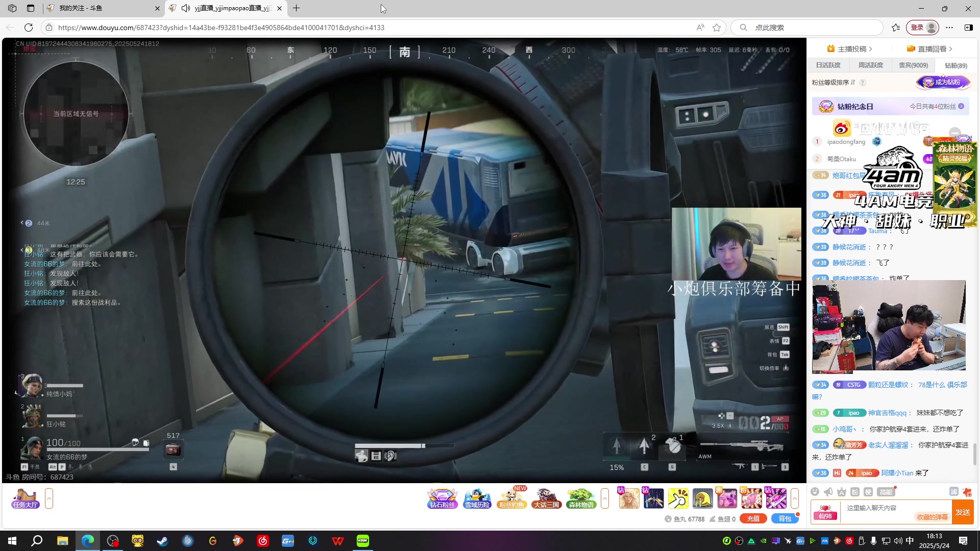The height and width of the screenshot is (551, 980).
Task: Open the 钻石粉丝 activity icon
Action: pyautogui.click(x=442, y=498)
